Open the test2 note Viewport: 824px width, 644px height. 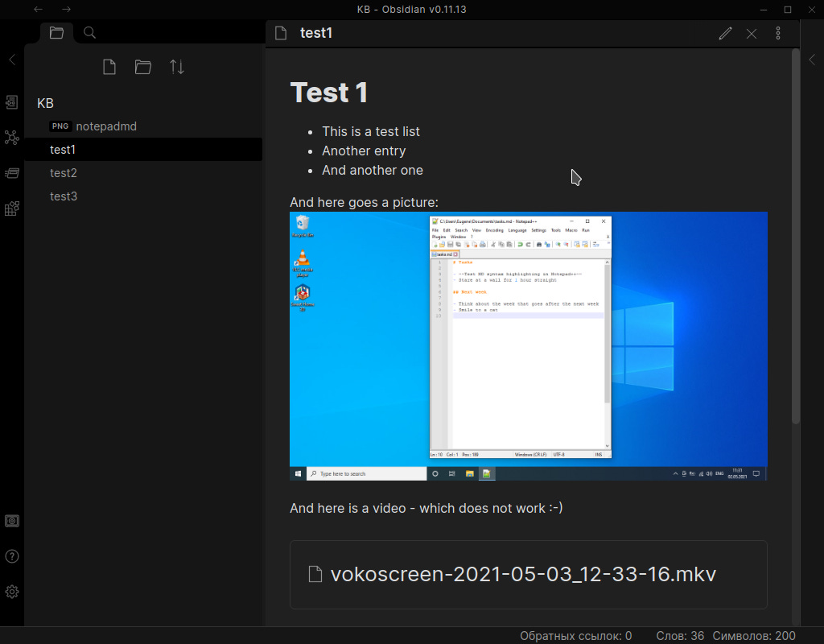click(x=63, y=172)
